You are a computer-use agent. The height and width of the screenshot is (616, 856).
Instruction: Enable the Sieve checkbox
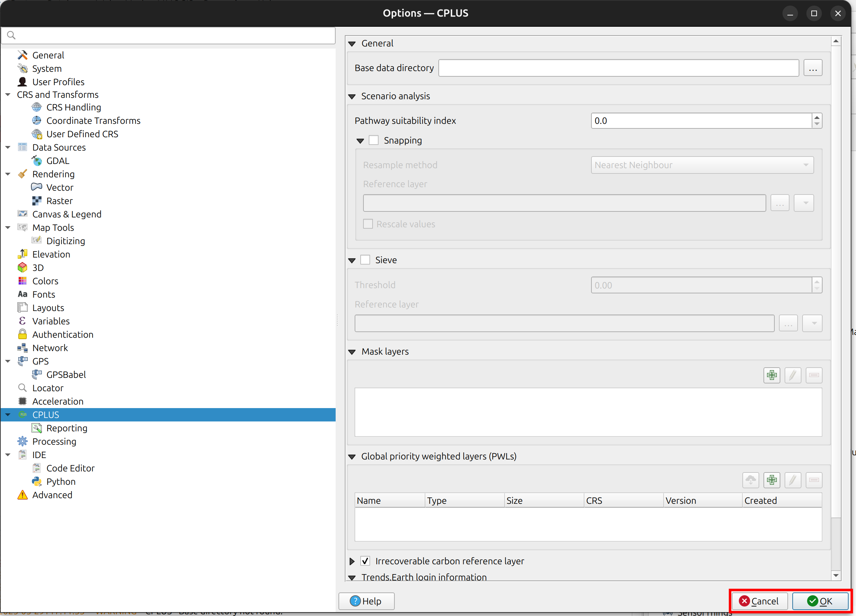[x=365, y=260]
